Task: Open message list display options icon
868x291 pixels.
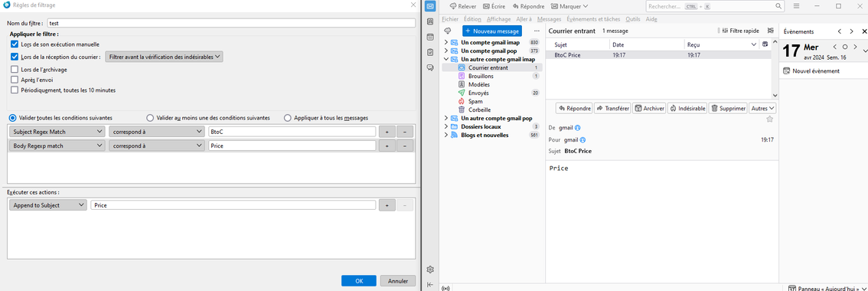Action: pos(771,31)
